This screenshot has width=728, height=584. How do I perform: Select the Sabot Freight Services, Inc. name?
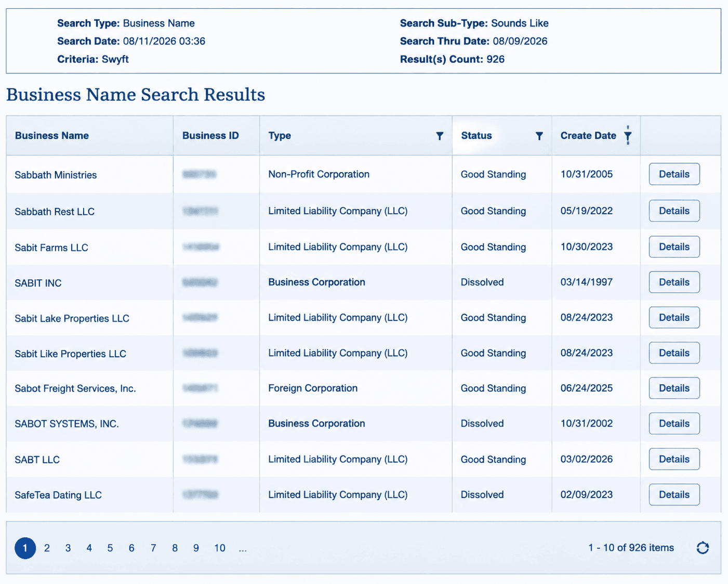click(75, 388)
